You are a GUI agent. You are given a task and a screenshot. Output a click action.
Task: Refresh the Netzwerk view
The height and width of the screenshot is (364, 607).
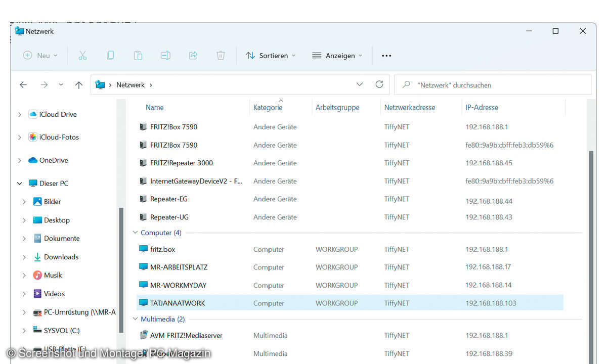[x=379, y=84]
